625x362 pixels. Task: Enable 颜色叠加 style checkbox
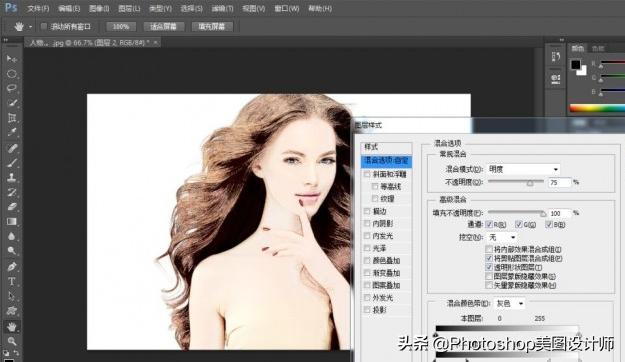click(x=367, y=260)
